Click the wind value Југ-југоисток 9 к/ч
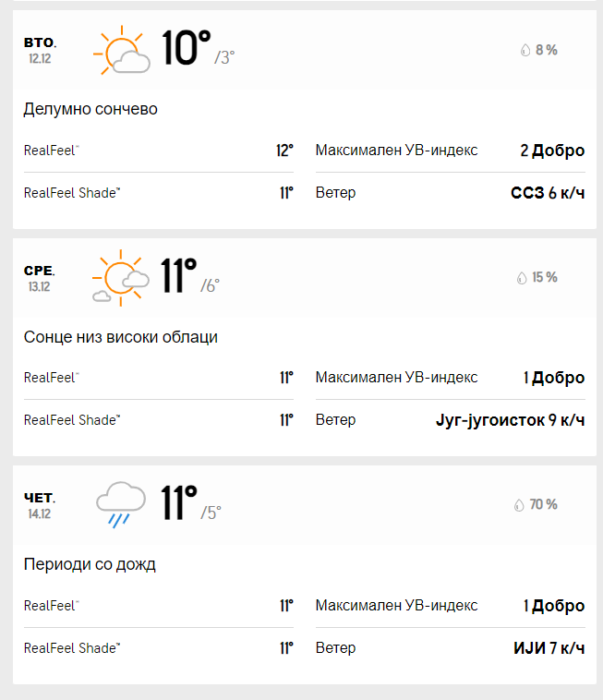Viewport: 603px width, 700px height. [x=510, y=420]
